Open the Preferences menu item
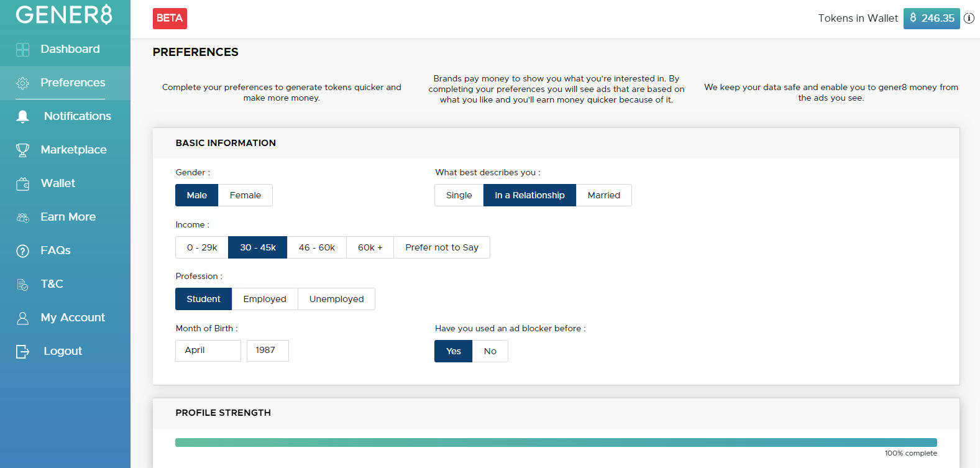980x468 pixels. click(x=73, y=83)
